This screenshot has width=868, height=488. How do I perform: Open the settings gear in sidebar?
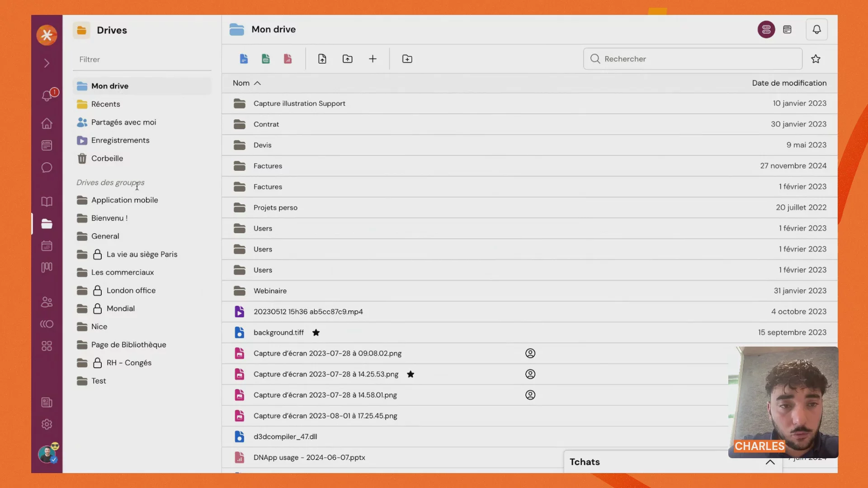pyautogui.click(x=47, y=424)
